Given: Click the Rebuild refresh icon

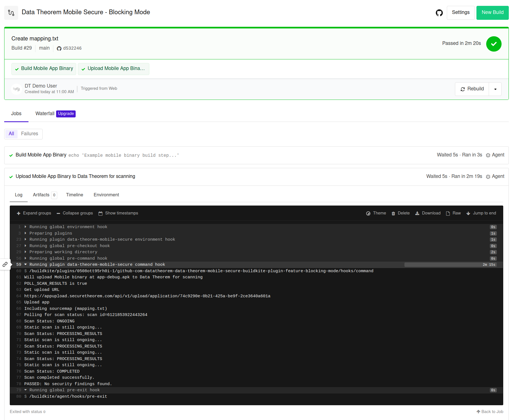Looking at the screenshot, I should pos(463,89).
